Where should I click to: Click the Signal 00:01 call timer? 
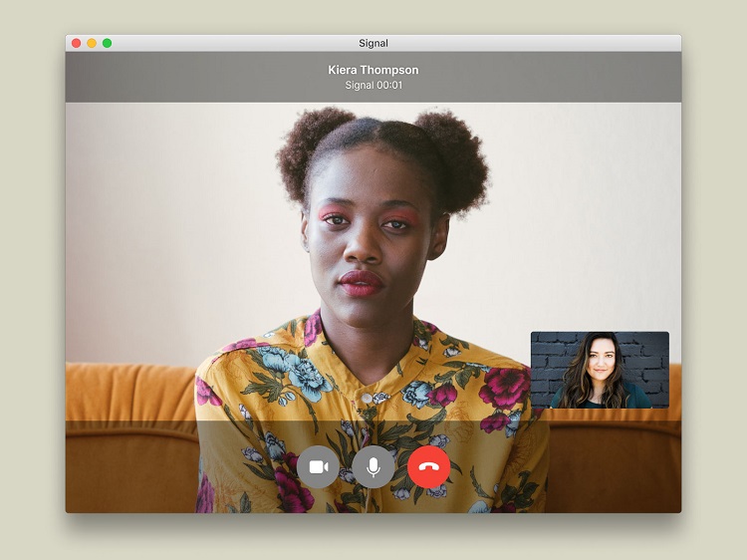373,86
